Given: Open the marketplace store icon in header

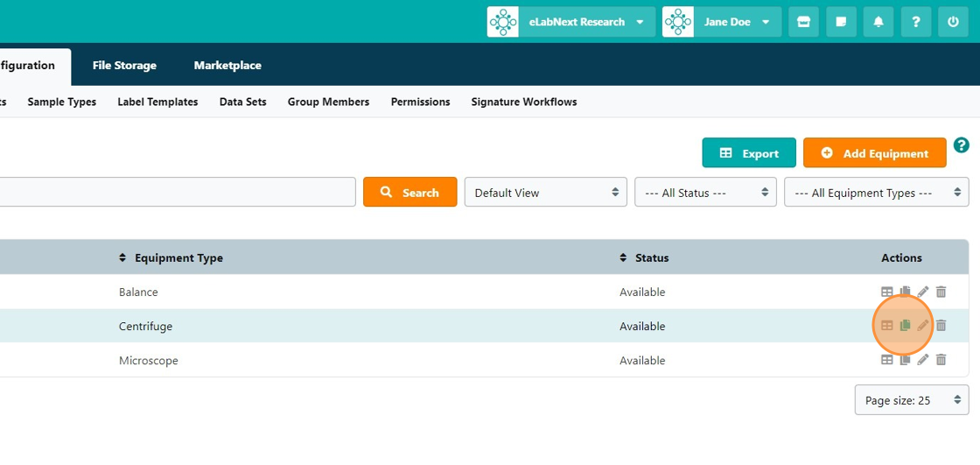Looking at the screenshot, I should [x=803, y=22].
